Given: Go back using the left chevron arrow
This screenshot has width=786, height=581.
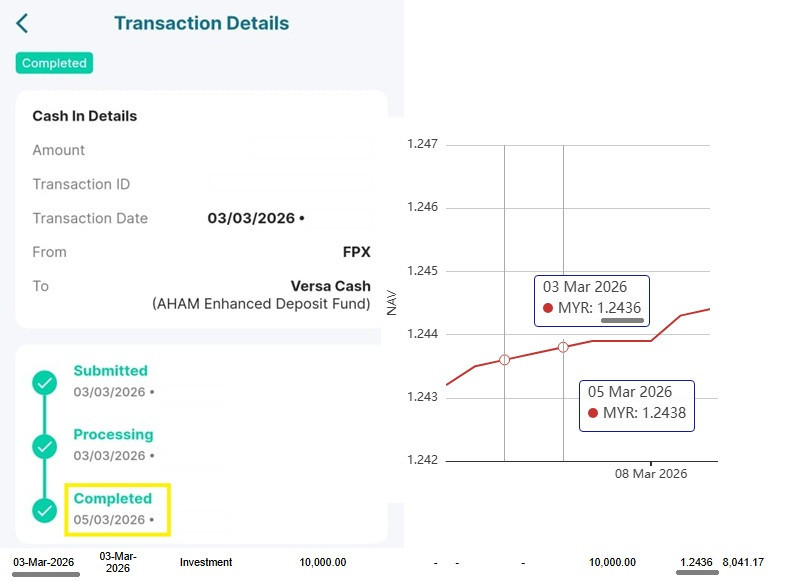Looking at the screenshot, I should [x=22, y=24].
